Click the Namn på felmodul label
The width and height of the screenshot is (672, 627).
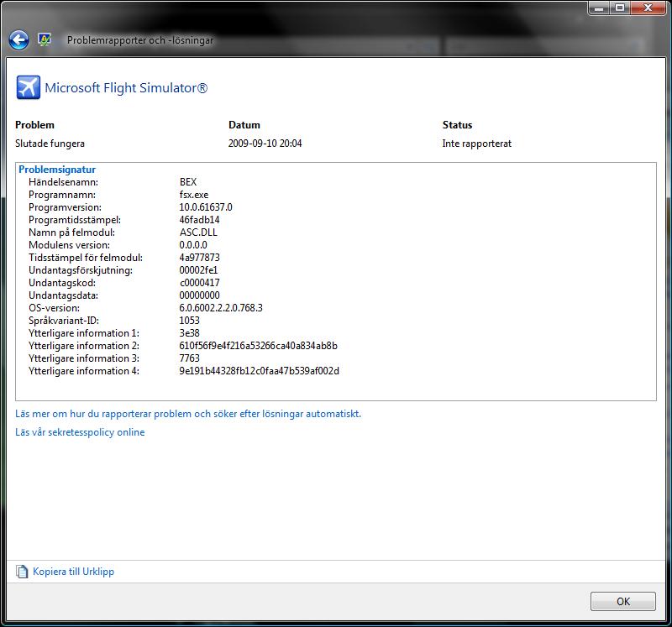(x=71, y=233)
